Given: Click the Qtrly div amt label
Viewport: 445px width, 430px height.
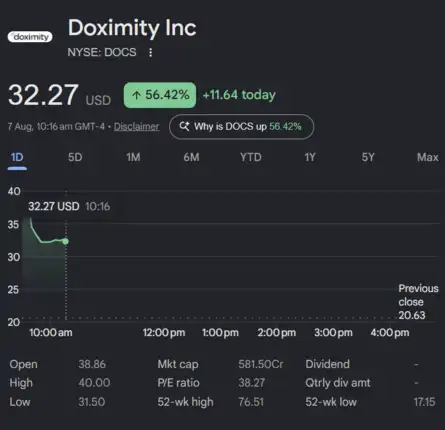Looking at the screenshot, I should 338,383.
